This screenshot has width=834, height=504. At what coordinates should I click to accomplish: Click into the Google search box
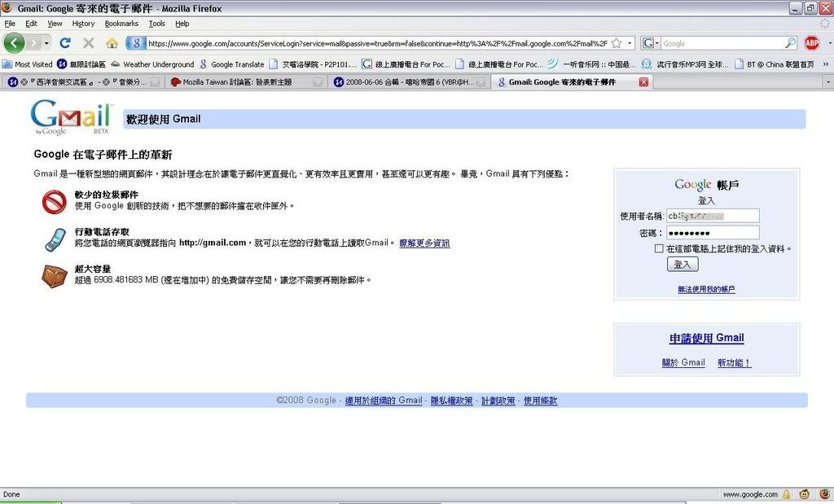722,44
